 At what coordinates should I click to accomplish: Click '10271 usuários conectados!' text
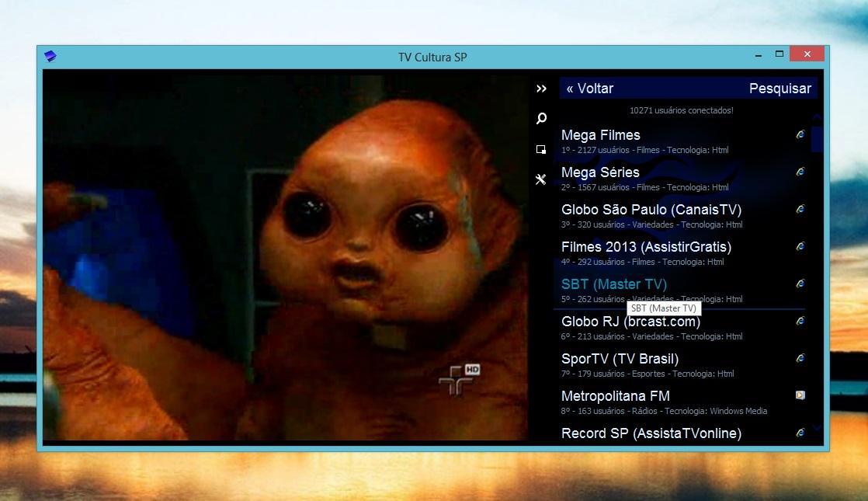[x=682, y=111]
